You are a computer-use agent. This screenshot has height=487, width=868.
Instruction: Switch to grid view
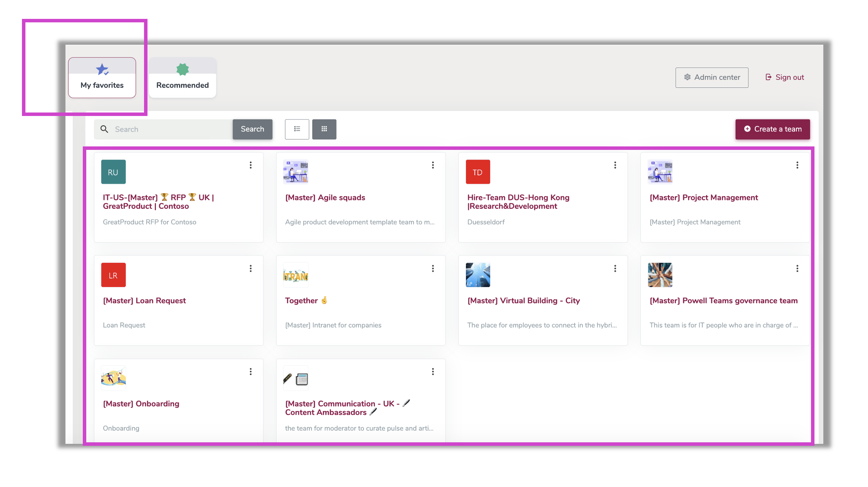pos(324,129)
